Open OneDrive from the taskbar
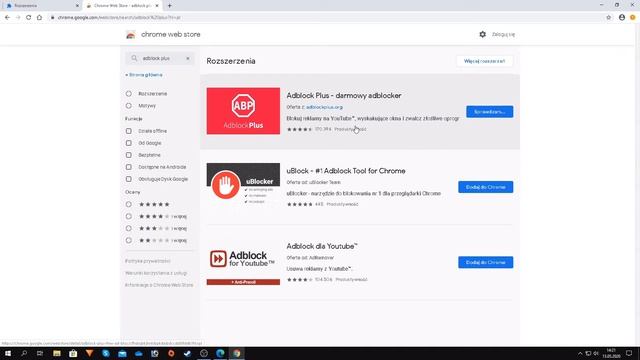Screen dimensions: 640x360 click(x=138, y=353)
